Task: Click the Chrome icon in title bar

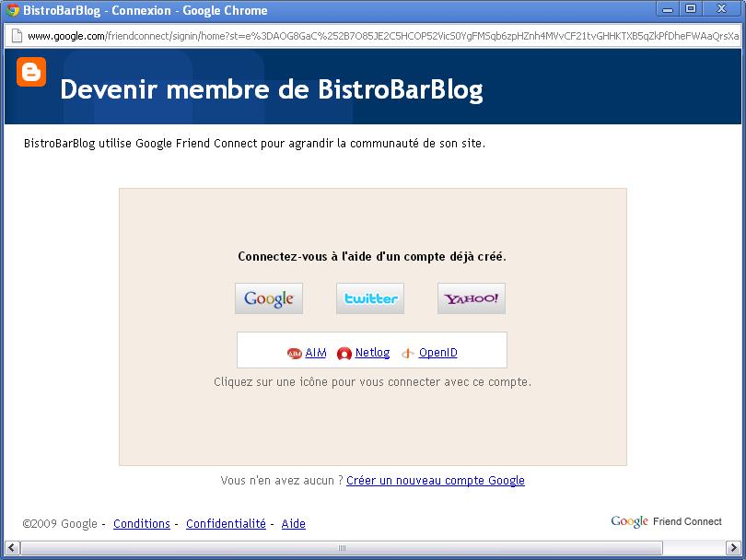Action: 13,10
